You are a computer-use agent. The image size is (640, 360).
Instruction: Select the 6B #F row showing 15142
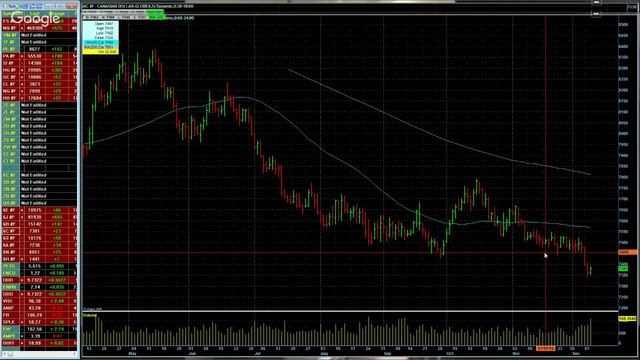[x=39, y=224]
